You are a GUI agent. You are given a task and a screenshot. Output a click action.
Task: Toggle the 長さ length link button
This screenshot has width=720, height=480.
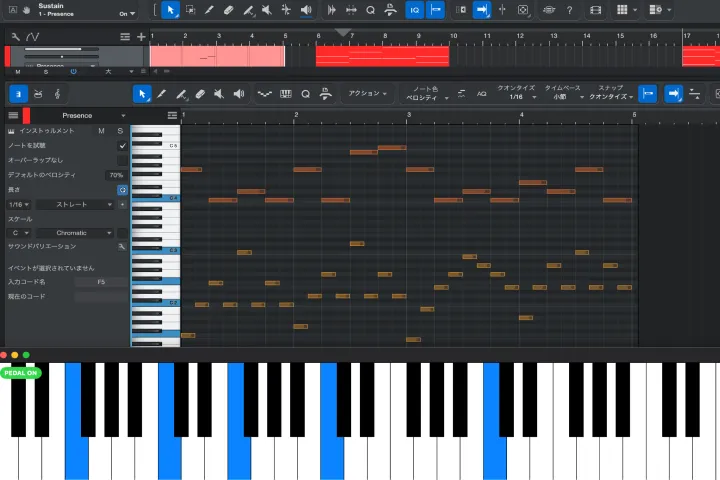[x=122, y=190]
